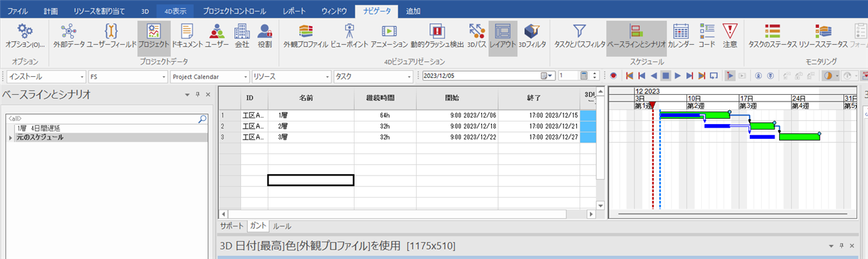This screenshot has width=868, height=259.
Task: Open the ユーザー panel
Action: click(216, 35)
